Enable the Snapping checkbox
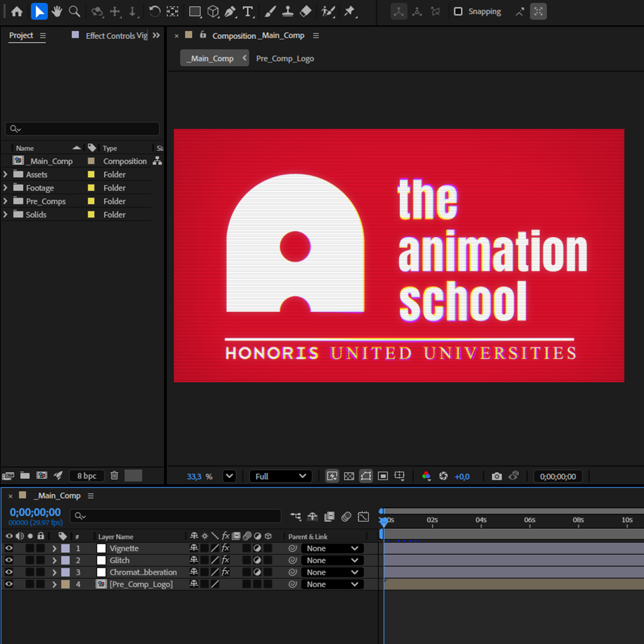 point(458,12)
